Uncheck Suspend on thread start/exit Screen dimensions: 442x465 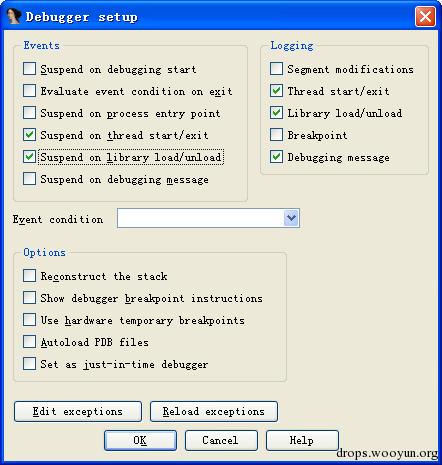click(x=30, y=135)
